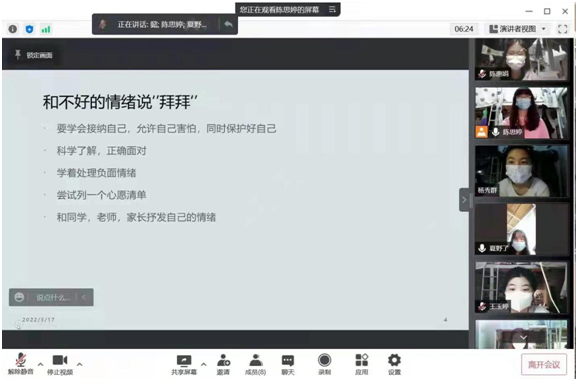This screenshot has height=381, width=578.
Task: Open the invite (邀请) icon
Action: [223, 364]
